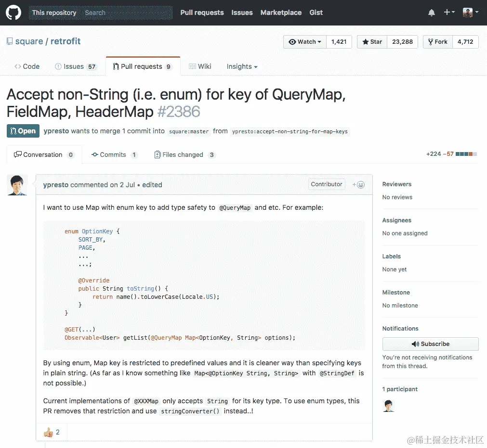Open the notifications bell icon
The height and width of the screenshot is (448, 487).
point(432,13)
